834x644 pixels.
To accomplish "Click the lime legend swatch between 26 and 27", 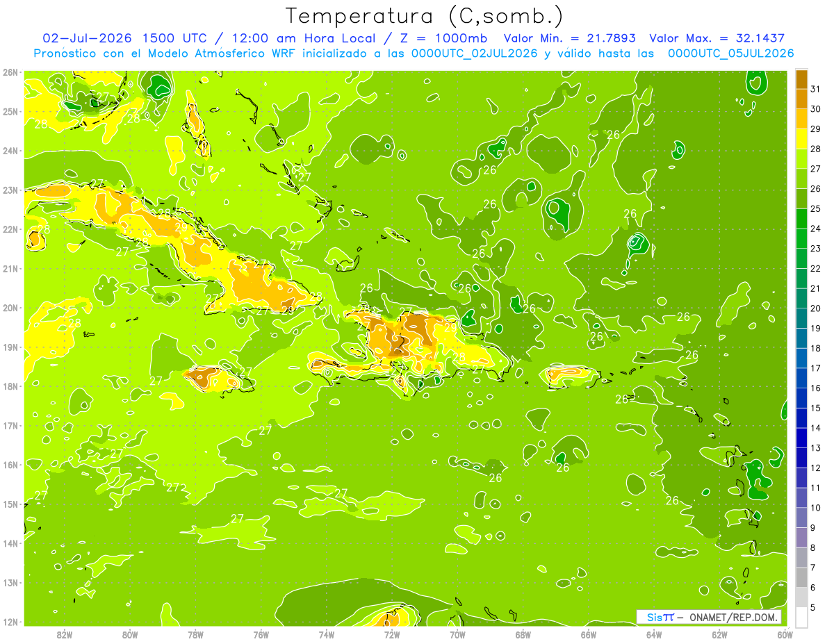I will (x=801, y=179).
